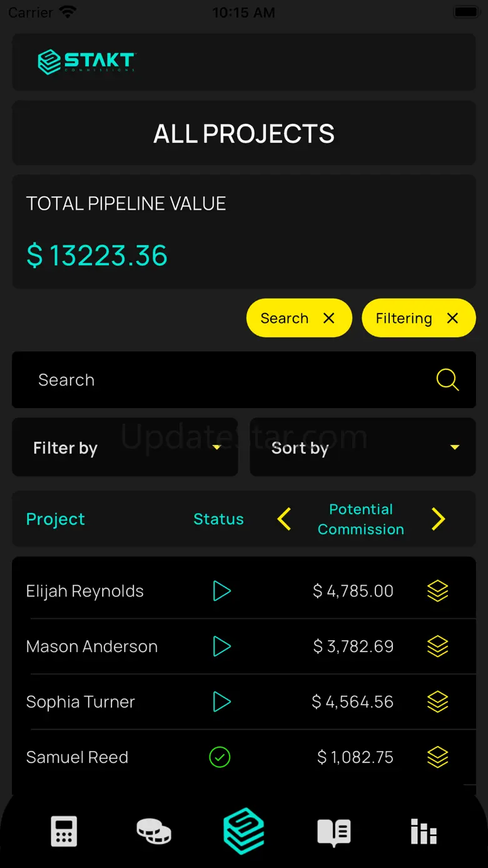Tap the magnifier icon in search field
This screenshot has width=488, height=868.
(x=447, y=380)
